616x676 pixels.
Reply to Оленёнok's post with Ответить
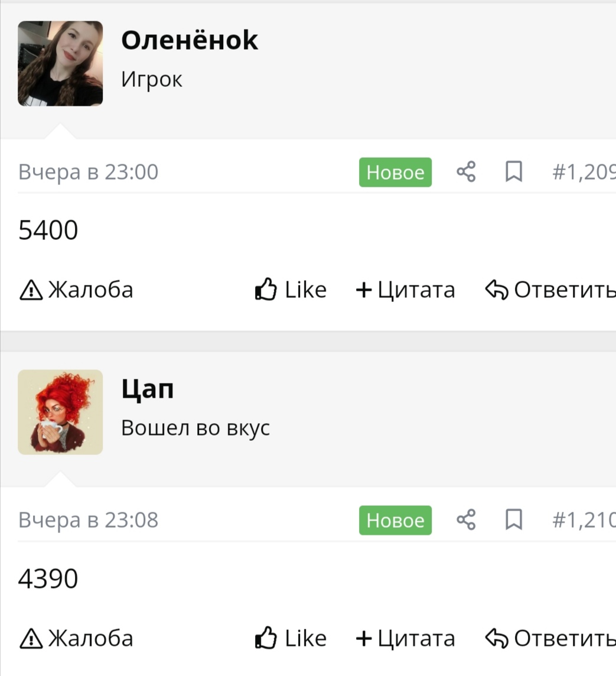550,290
